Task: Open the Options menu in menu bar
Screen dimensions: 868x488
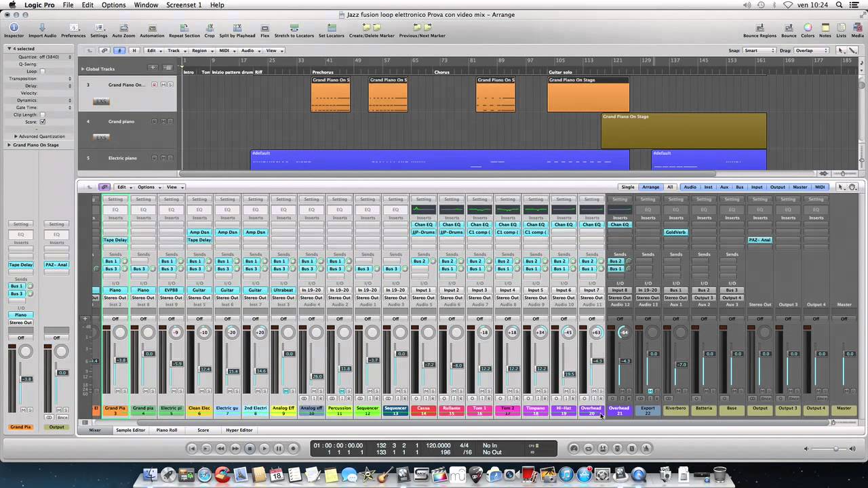Action: (113, 5)
